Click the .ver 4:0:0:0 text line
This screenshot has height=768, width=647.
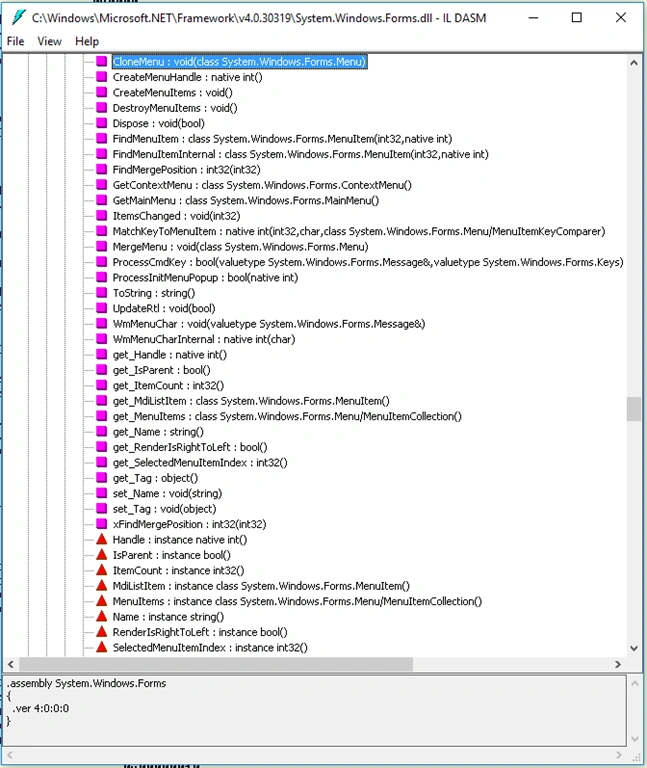[x=41, y=708]
